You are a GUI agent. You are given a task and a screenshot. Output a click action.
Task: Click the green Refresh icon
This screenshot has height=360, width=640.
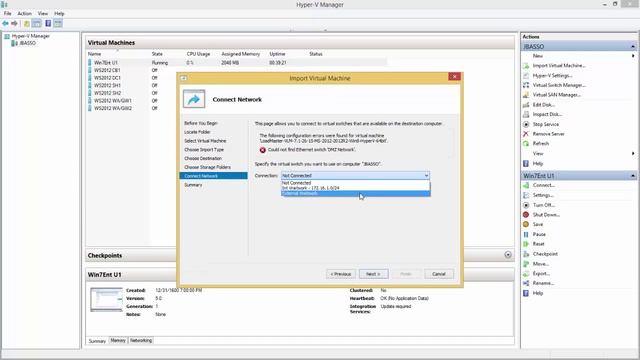click(x=526, y=144)
